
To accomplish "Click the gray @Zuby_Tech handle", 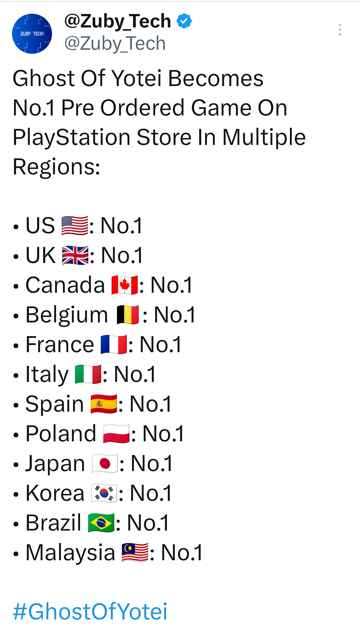I will (115, 43).
